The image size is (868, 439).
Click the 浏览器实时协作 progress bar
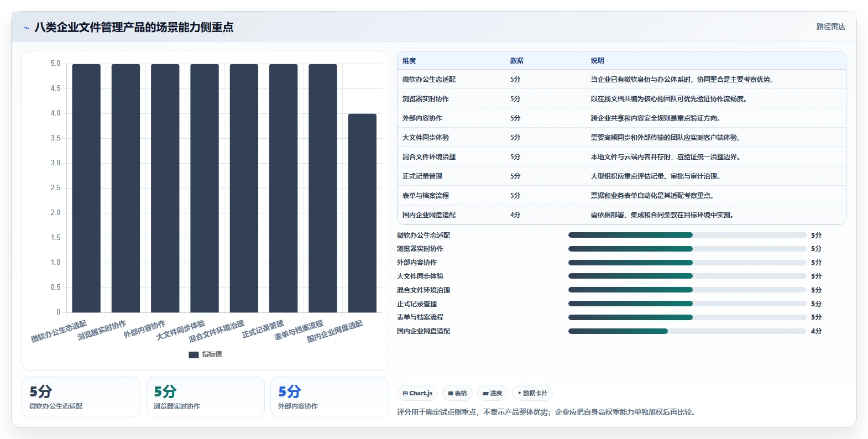687,249
